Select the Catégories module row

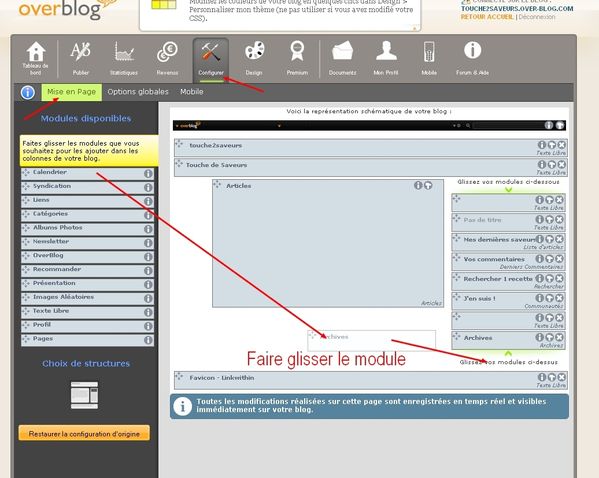pyautogui.click(x=87, y=215)
